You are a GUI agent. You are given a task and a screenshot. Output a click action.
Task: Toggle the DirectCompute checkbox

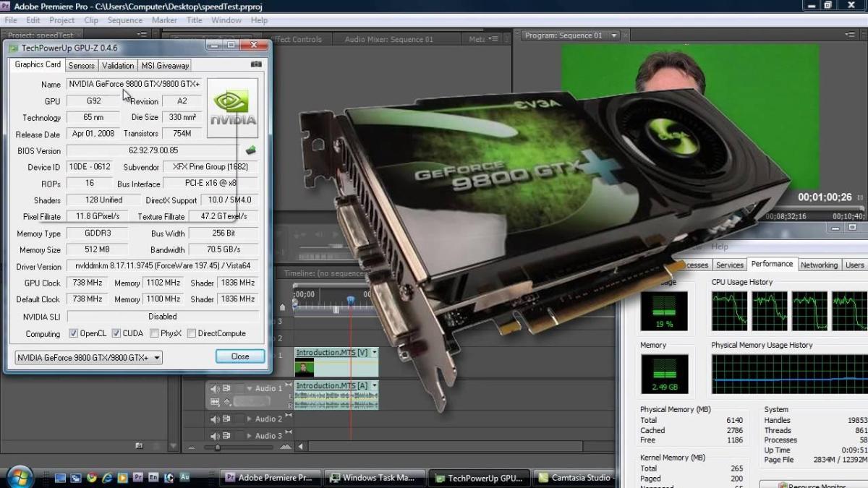[x=192, y=333]
